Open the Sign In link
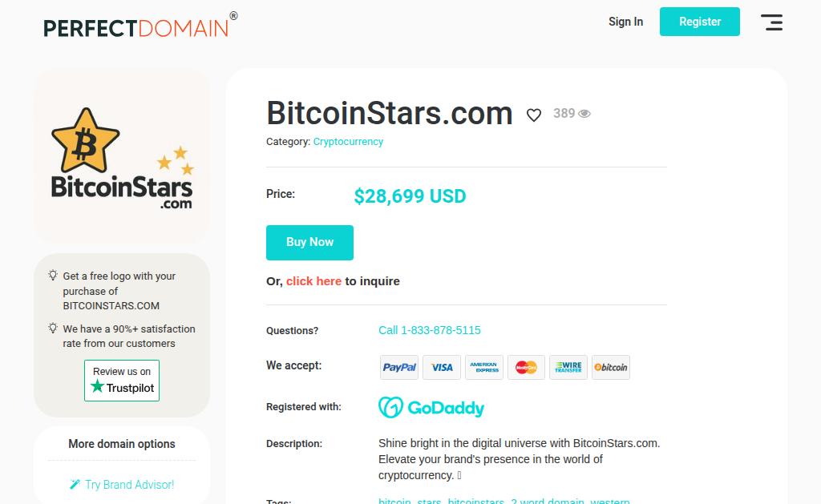 625,22
